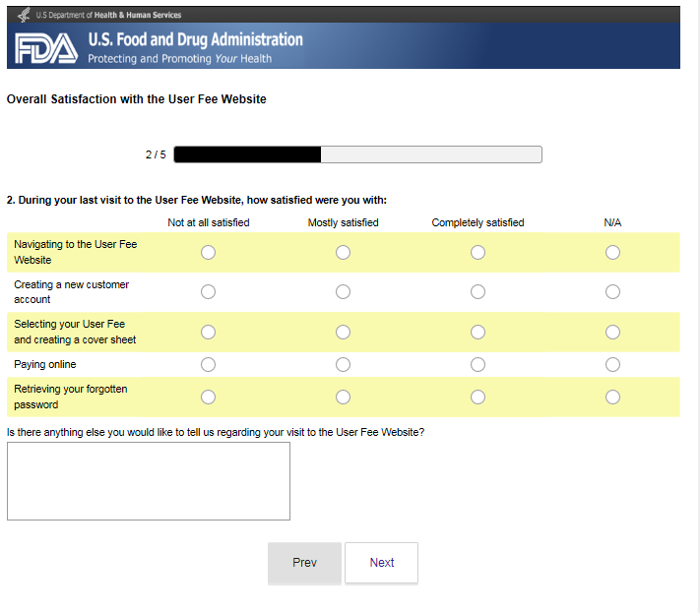Select Mostly satisfied for Retrieving your forgotten password

coord(343,397)
